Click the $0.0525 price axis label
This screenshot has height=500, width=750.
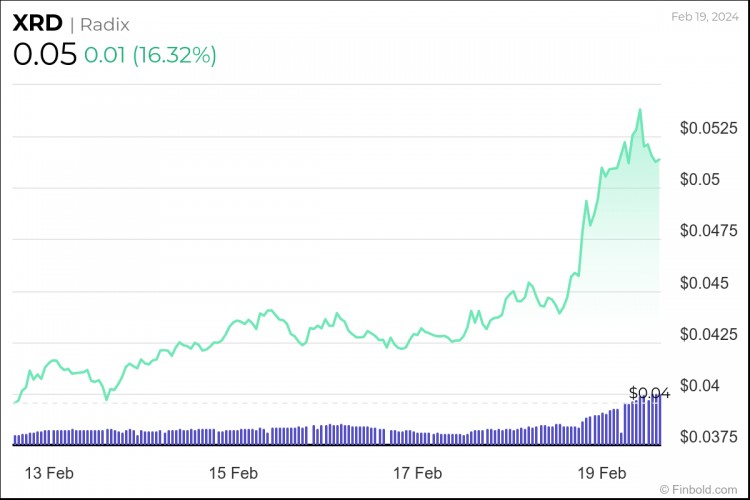[709, 129]
